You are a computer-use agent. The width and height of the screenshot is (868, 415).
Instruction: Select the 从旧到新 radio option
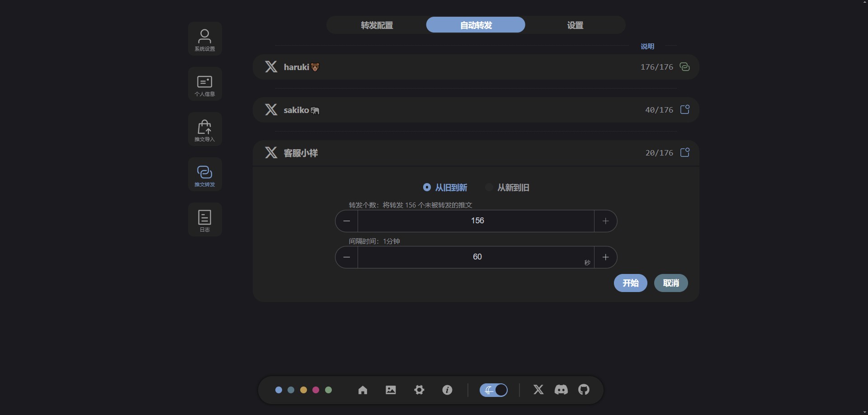pyautogui.click(x=427, y=187)
